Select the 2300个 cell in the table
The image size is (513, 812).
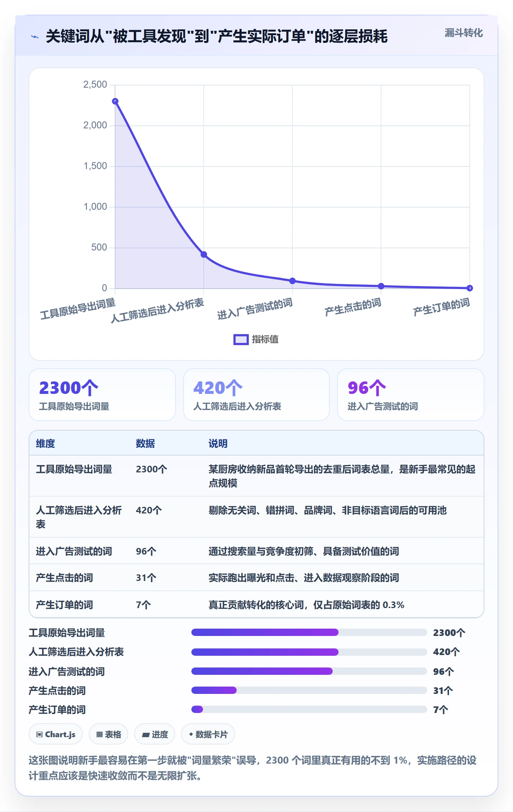152,469
